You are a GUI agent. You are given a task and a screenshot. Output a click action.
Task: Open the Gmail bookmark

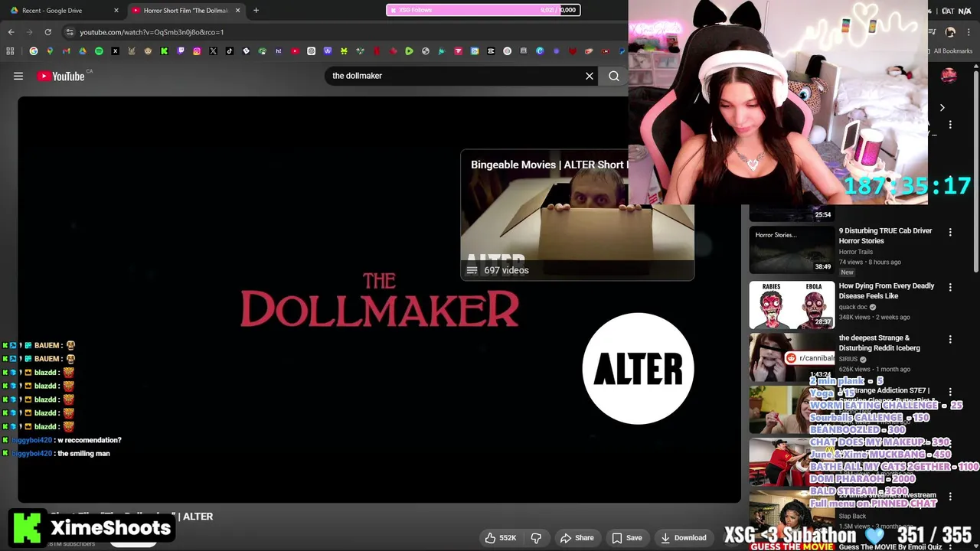[66, 51]
